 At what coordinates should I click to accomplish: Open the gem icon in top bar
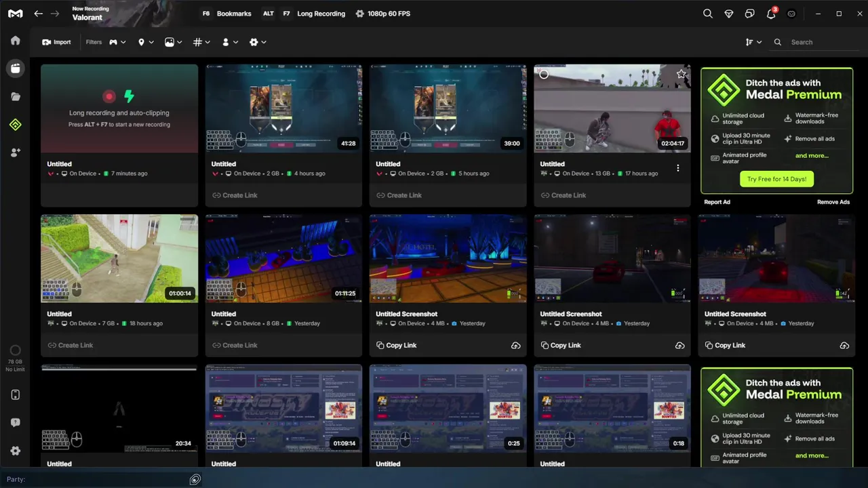coord(729,14)
